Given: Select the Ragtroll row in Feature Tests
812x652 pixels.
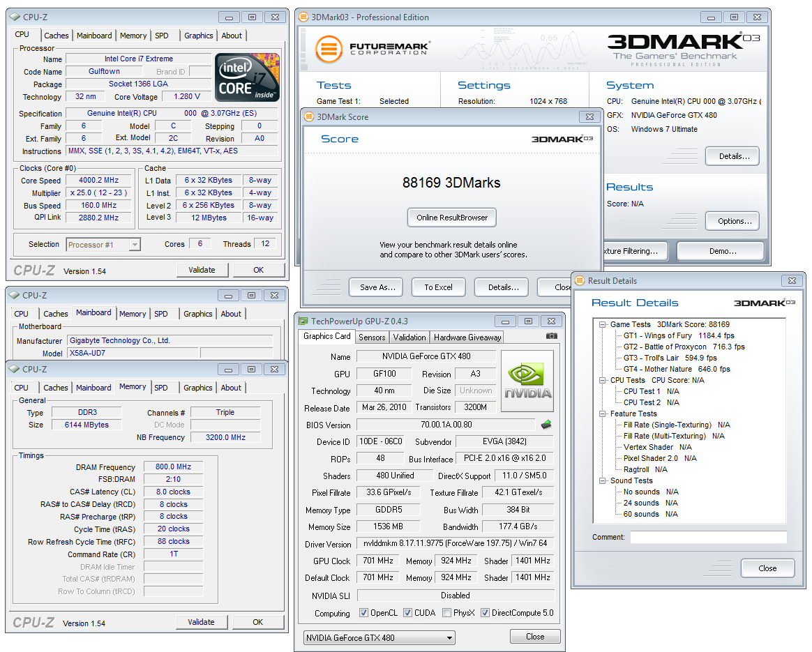Looking at the screenshot, I should point(645,470).
